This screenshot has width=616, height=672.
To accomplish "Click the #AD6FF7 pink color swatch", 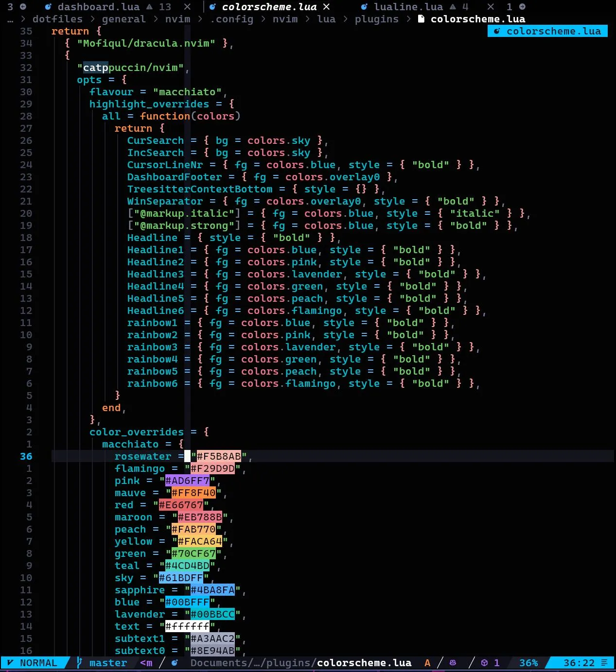I will [187, 481].
